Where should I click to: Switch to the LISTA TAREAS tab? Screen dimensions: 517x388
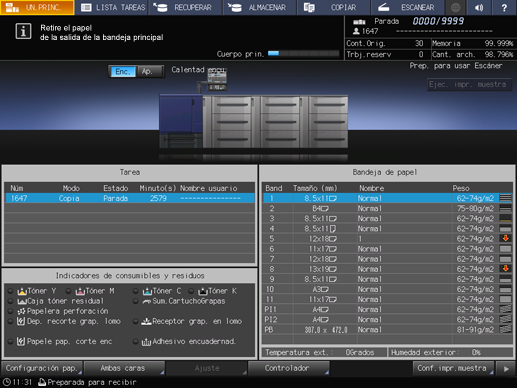(x=112, y=7)
